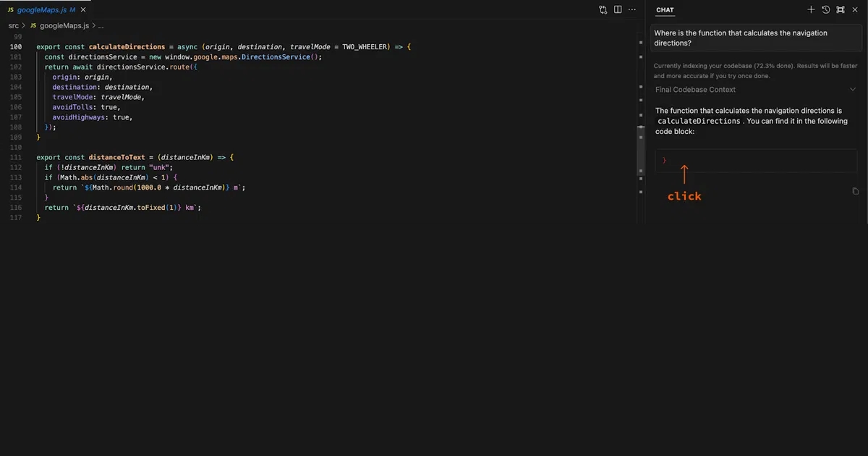Viewport: 868px width, 456px height.
Task: Start a new chat with the plus icon
Action: click(811, 9)
